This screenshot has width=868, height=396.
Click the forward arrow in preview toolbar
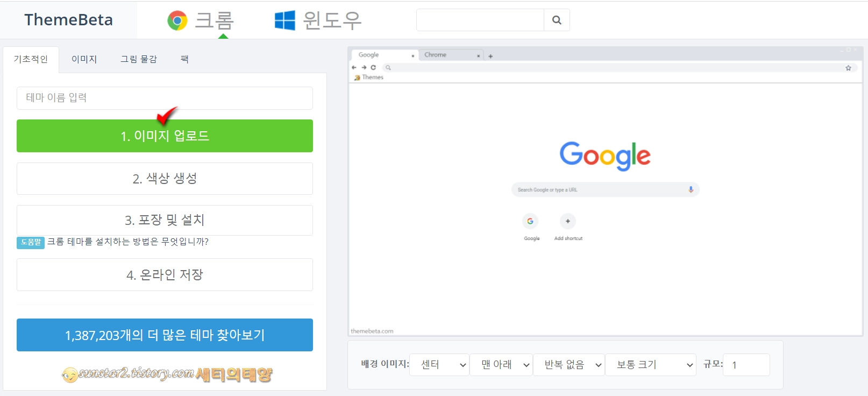click(x=364, y=67)
